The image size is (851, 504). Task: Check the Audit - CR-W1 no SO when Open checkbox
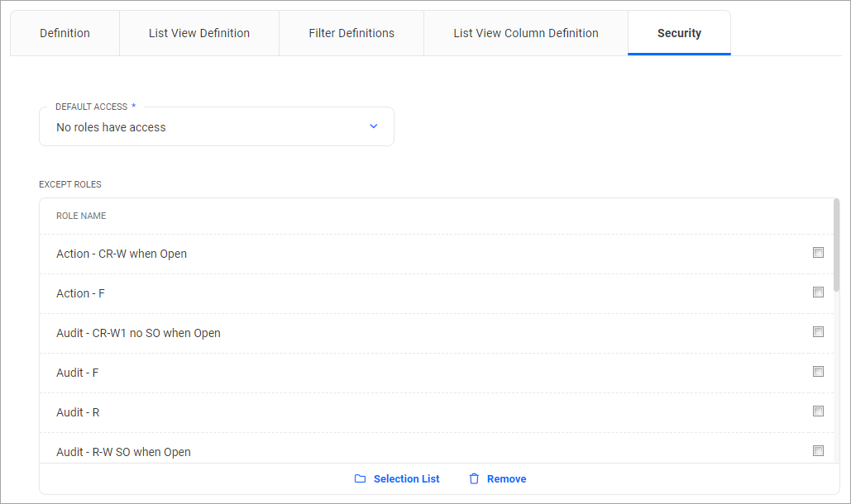point(818,331)
